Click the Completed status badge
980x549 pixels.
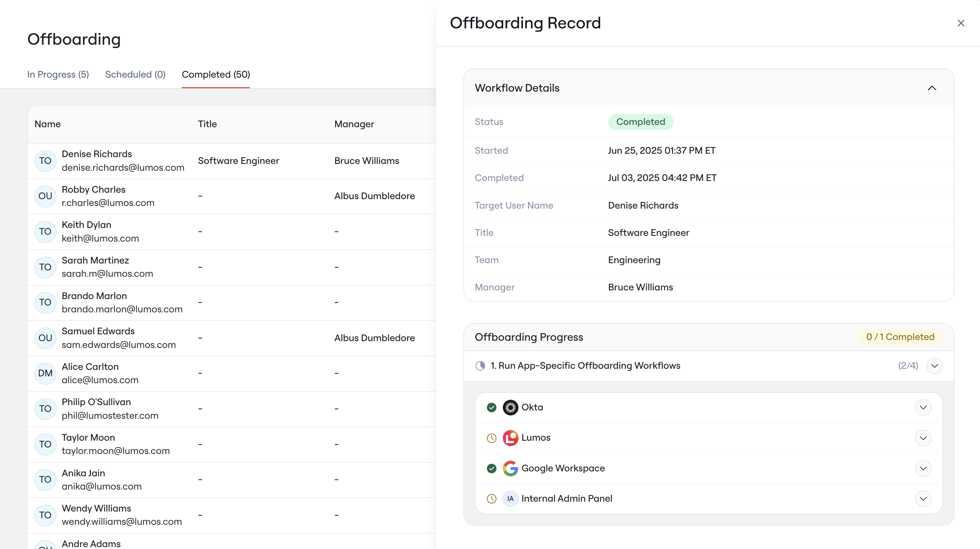coord(640,122)
